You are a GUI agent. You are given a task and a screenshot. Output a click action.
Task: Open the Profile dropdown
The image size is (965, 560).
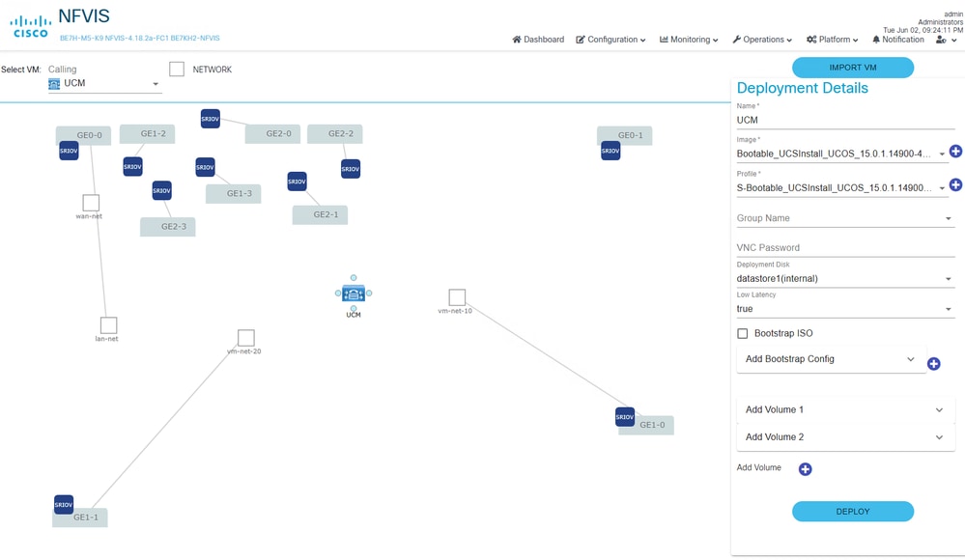pos(840,187)
